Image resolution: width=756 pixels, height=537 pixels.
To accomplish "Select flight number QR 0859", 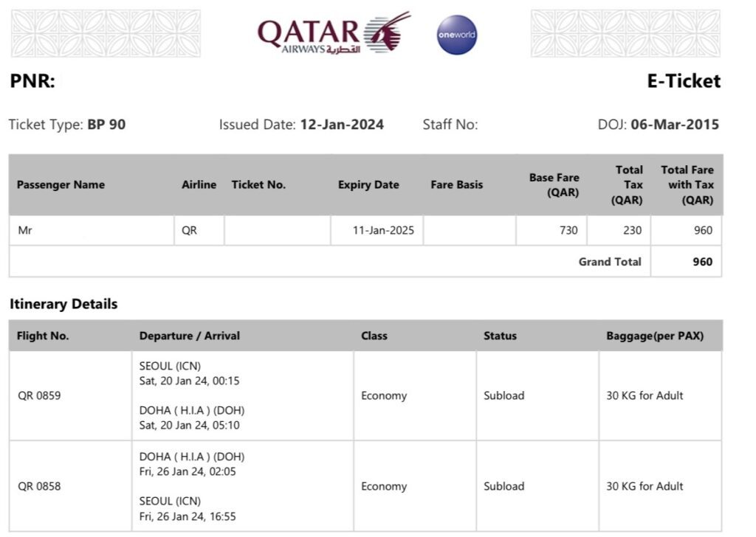I will [x=39, y=396].
